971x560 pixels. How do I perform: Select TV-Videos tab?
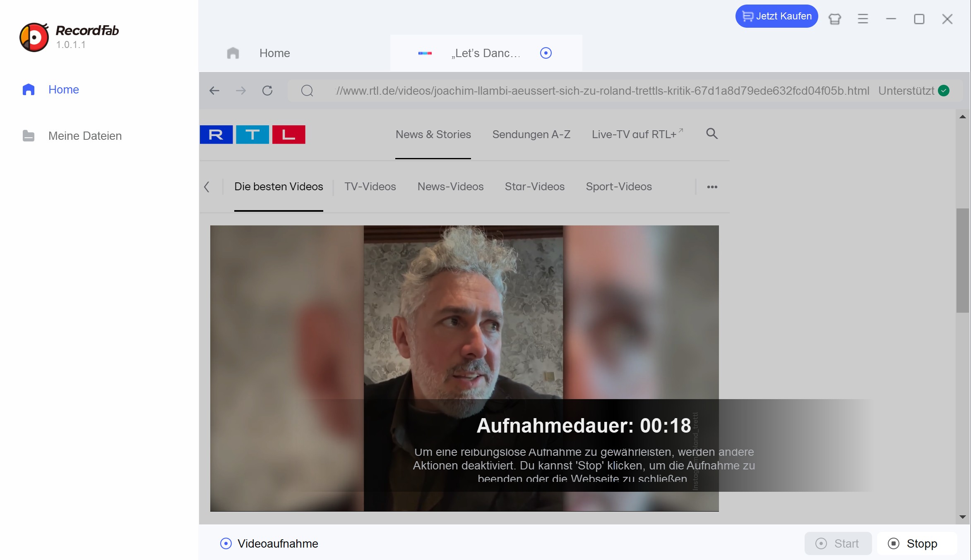point(370,187)
